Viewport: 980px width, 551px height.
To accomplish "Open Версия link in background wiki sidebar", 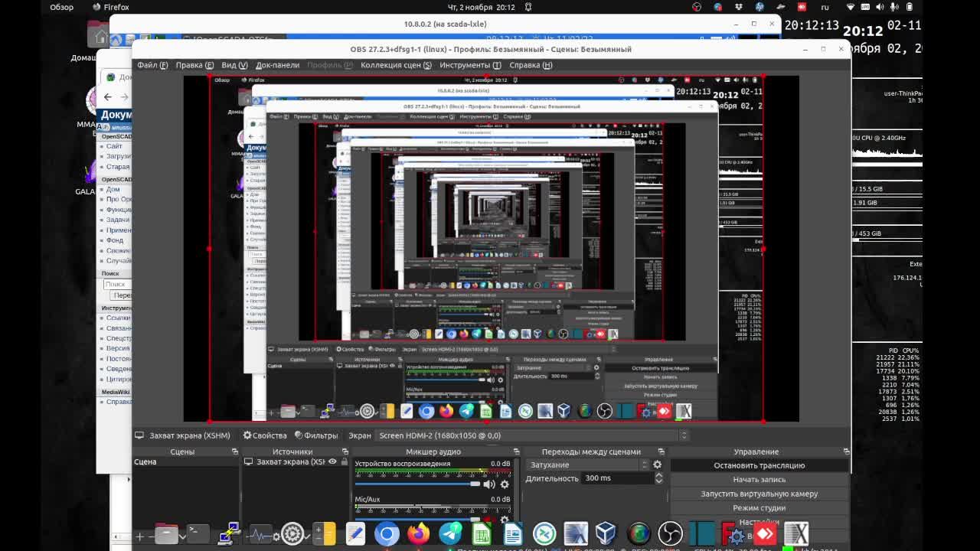I will pyautogui.click(x=118, y=348).
